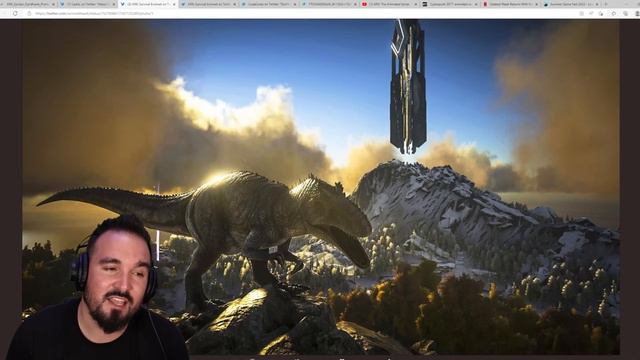Close the Summer Game Fest 2022 tab
This screenshot has height=360, width=640.
[x=597, y=4]
